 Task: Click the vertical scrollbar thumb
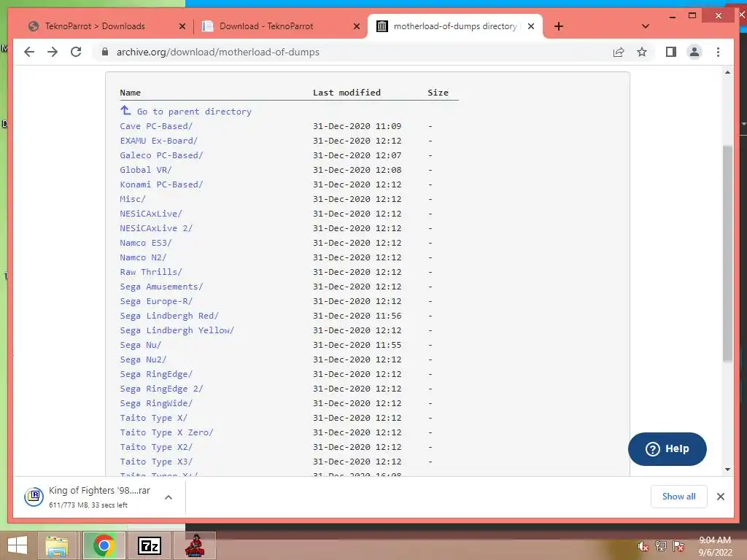coord(727,253)
